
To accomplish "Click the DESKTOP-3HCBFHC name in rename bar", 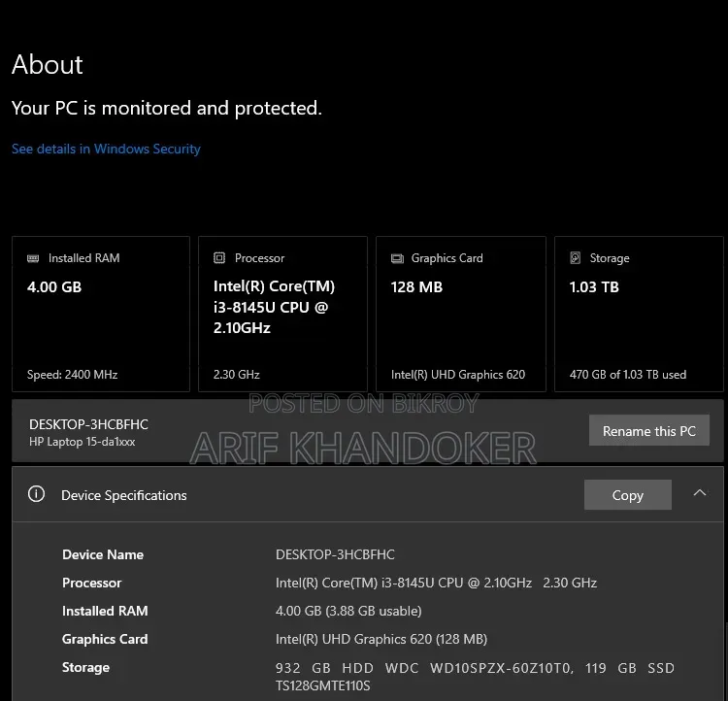I will tap(88, 424).
